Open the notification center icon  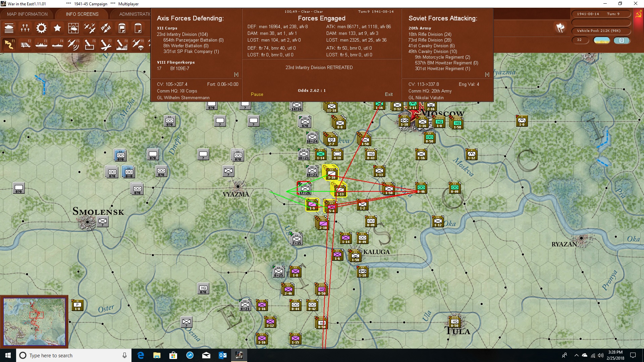[633, 355]
